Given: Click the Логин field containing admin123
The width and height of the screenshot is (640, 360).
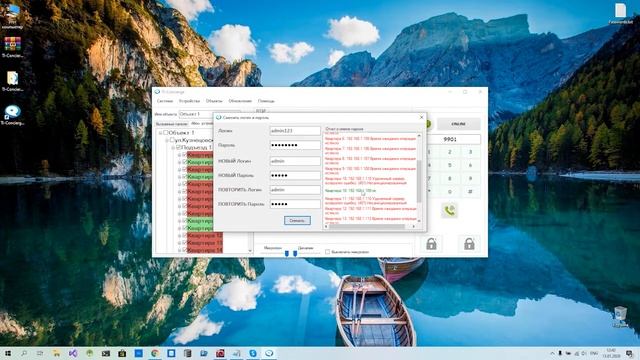Looking at the screenshot, I should 295,131.
